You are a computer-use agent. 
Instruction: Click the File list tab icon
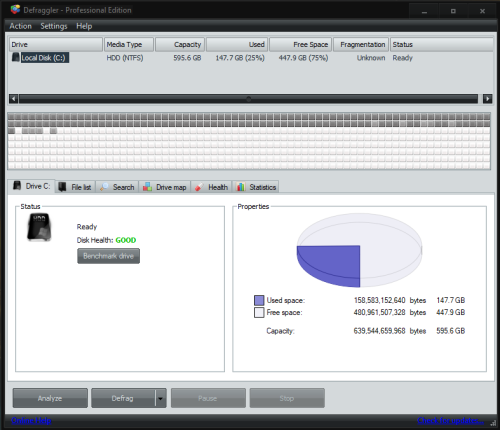[62, 187]
